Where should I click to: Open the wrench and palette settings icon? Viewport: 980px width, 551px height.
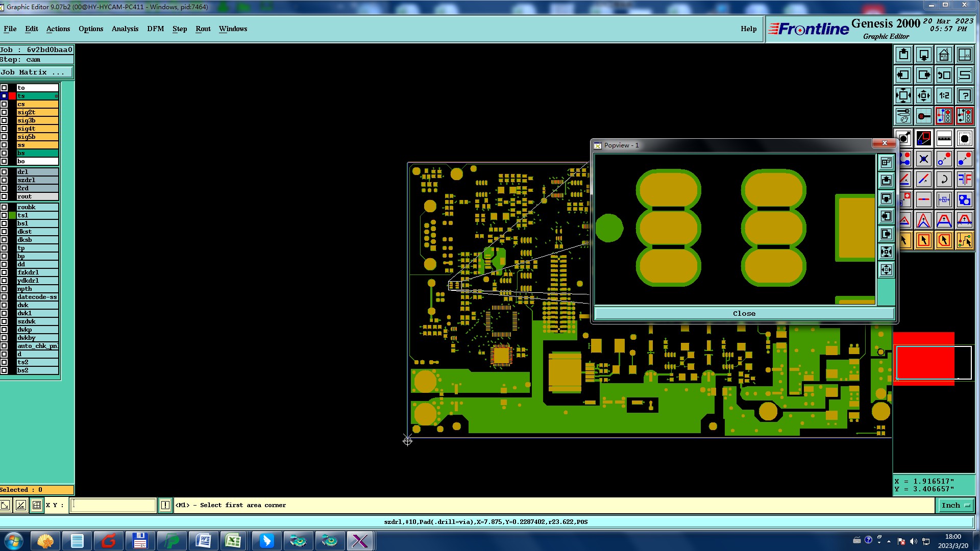coord(903,116)
